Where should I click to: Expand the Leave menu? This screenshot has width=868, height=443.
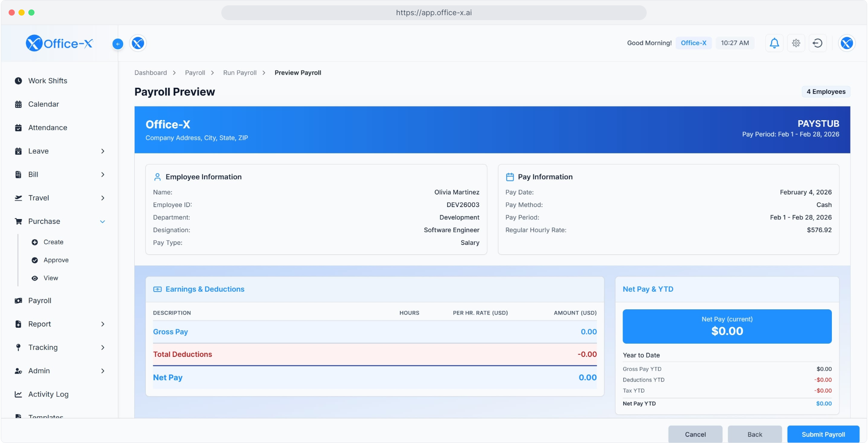[102, 151]
